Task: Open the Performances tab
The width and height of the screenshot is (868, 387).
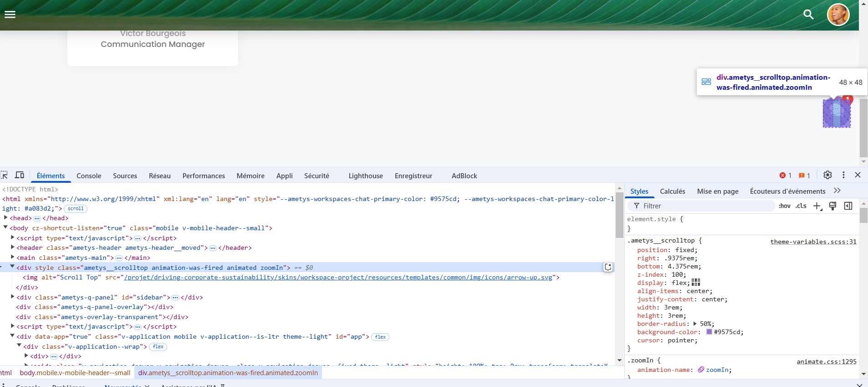Action: click(x=204, y=176)
